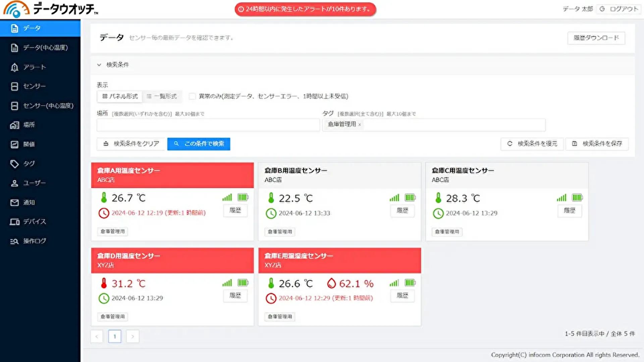Collapse the 検索条件 section chevron
Image resolution: width=644 pixels, height=362 pixels.
99,65
